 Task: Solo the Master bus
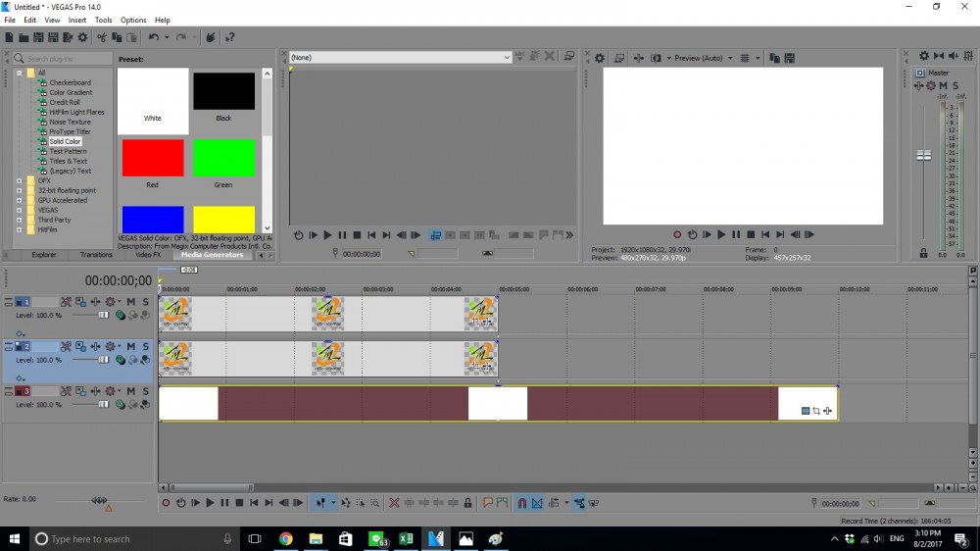pos(955,85)
